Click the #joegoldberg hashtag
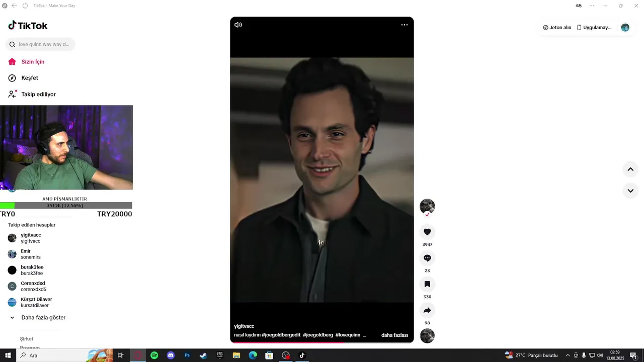Screen dimensions: 644x362 tap(318, 335)
